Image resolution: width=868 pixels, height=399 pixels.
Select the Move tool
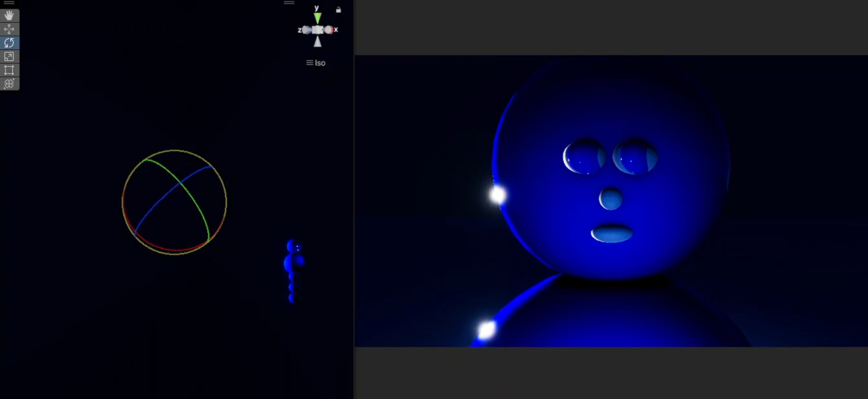[9, 29]
